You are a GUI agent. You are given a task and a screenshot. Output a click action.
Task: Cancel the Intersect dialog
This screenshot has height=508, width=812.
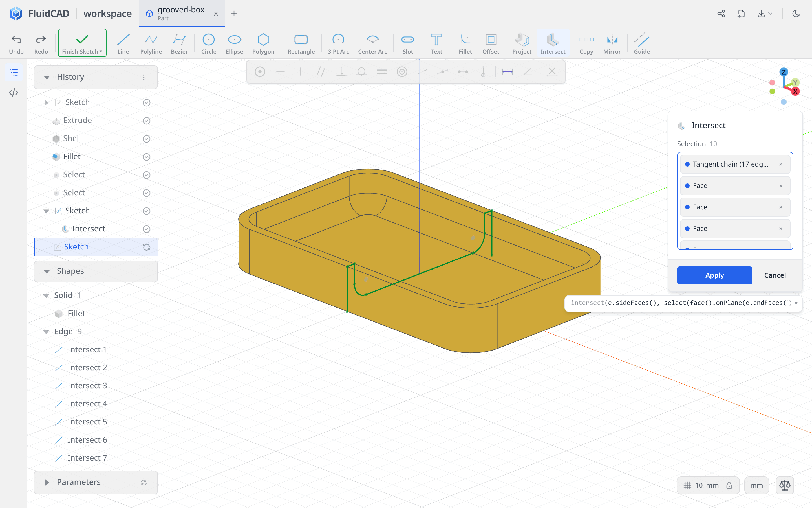775,275
